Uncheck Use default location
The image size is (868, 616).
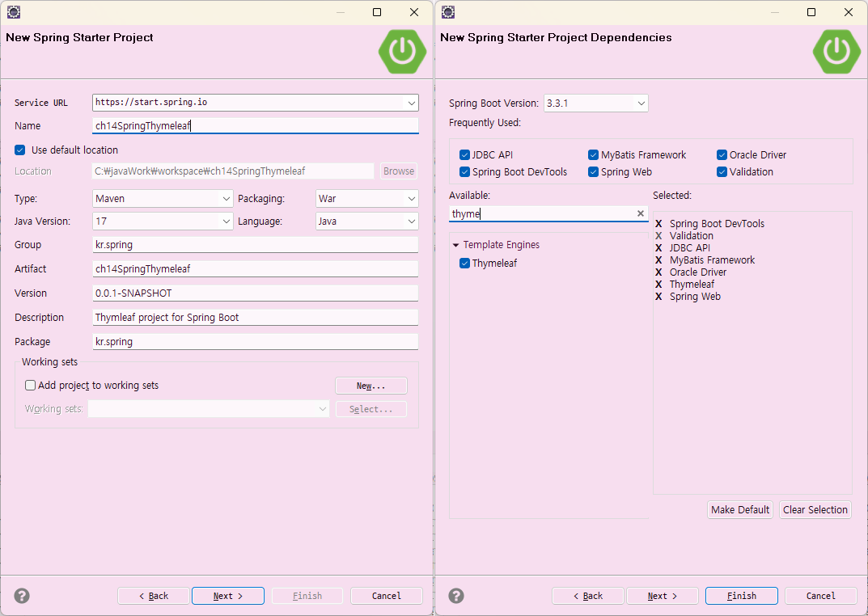pos(20,150)
